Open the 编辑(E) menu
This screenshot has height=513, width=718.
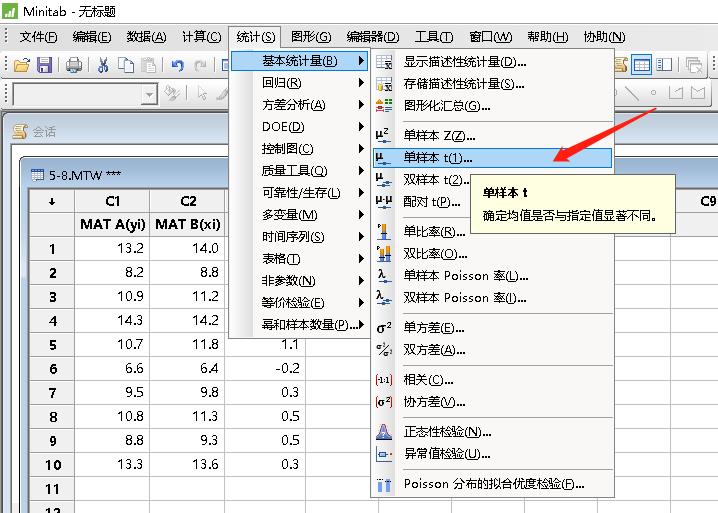click(92, 37)
